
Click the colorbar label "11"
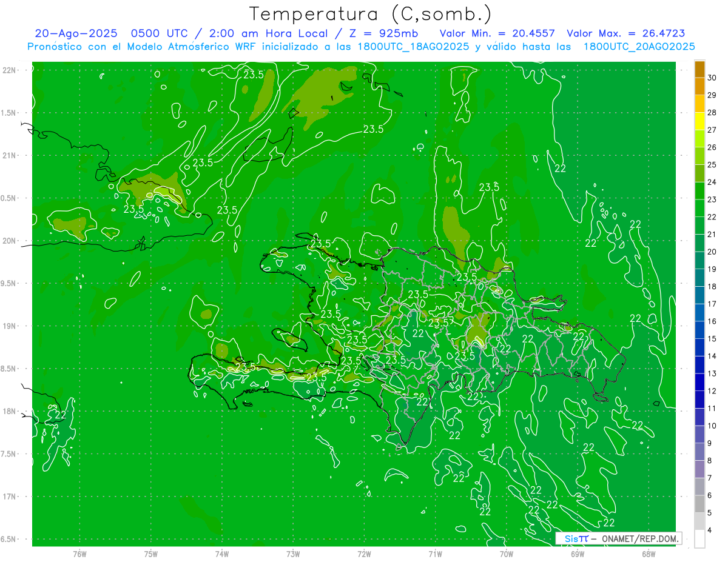pyautogui.click(x=712, y=409)
